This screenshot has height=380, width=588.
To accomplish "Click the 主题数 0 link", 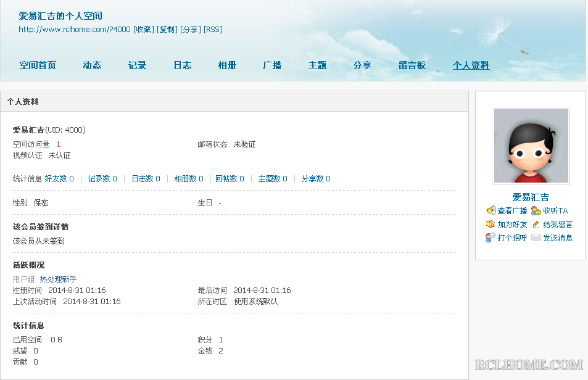I will (x=273, y=179).
